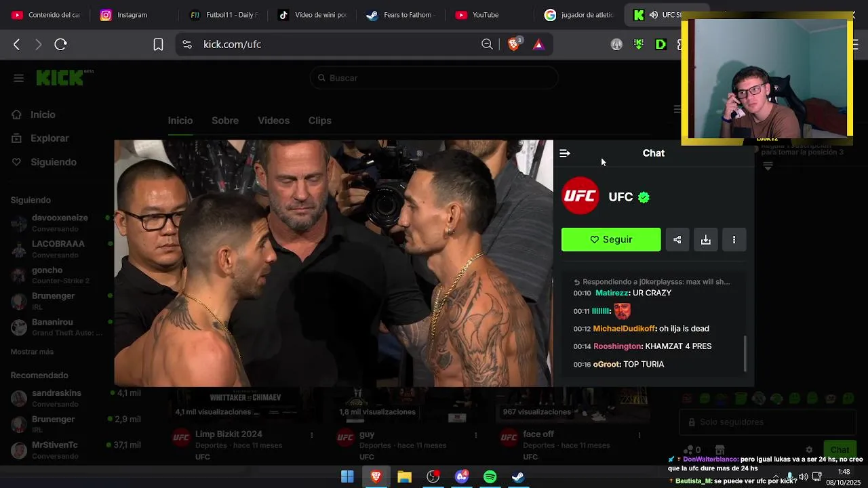Go back with the browser back arrow
This screenshot has height=488, width=868.
point(17,44)
